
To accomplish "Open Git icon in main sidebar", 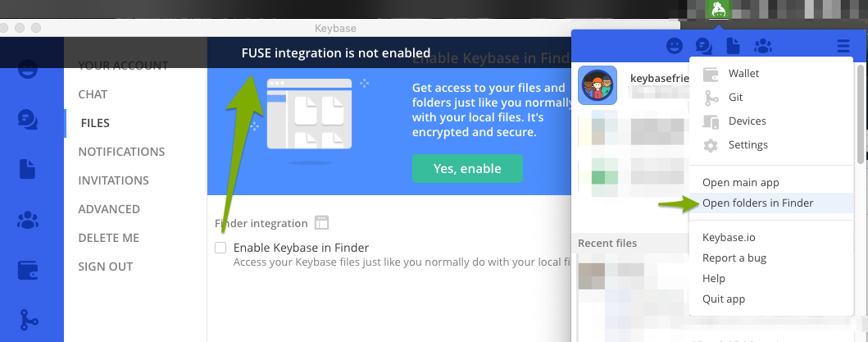I will coord(28,321).
